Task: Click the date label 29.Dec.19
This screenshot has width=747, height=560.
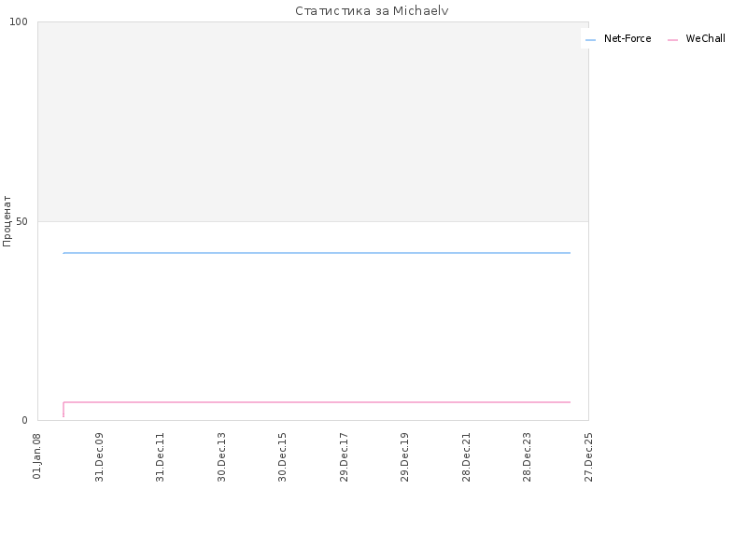Action: click(405, 457)
